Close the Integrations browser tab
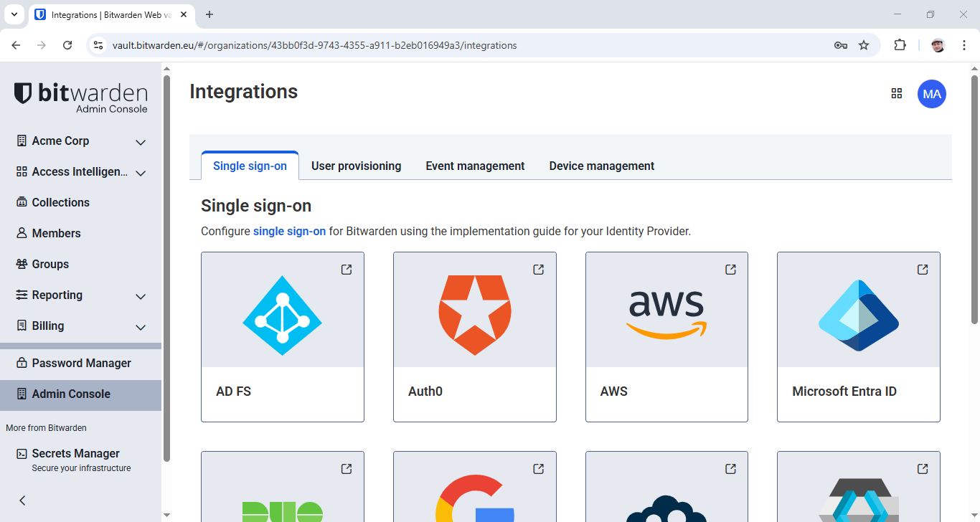 point(185,14)
